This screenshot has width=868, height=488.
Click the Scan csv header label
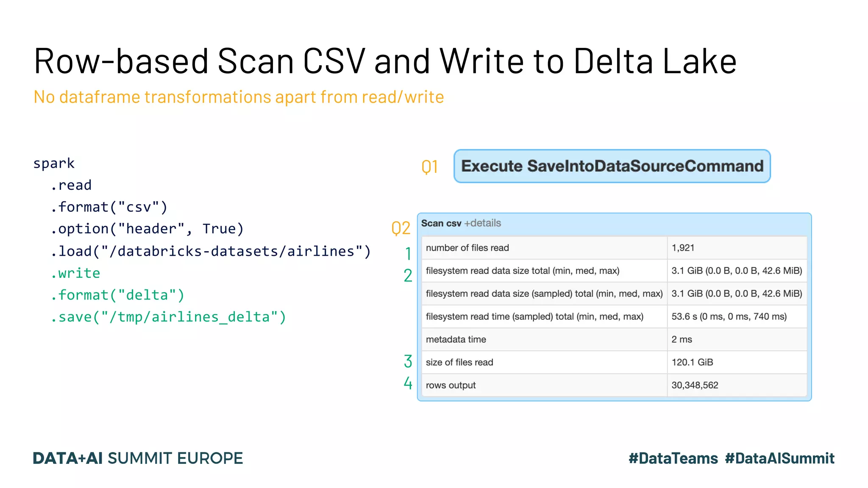tap(441, 223)
